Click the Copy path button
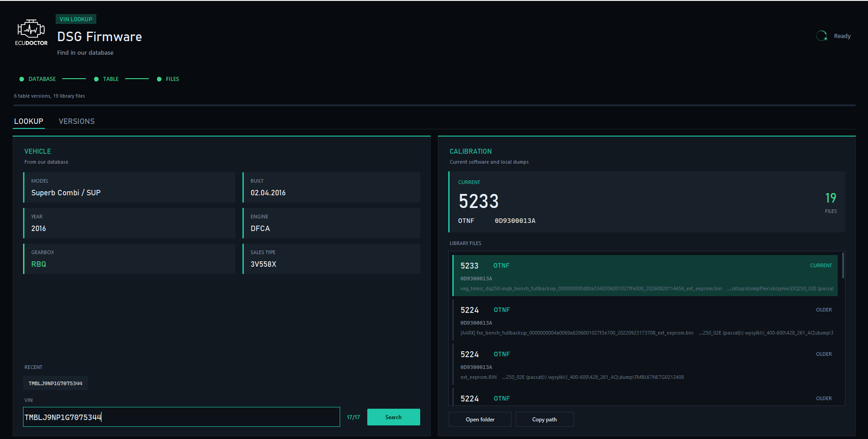 tap(545, 419)
